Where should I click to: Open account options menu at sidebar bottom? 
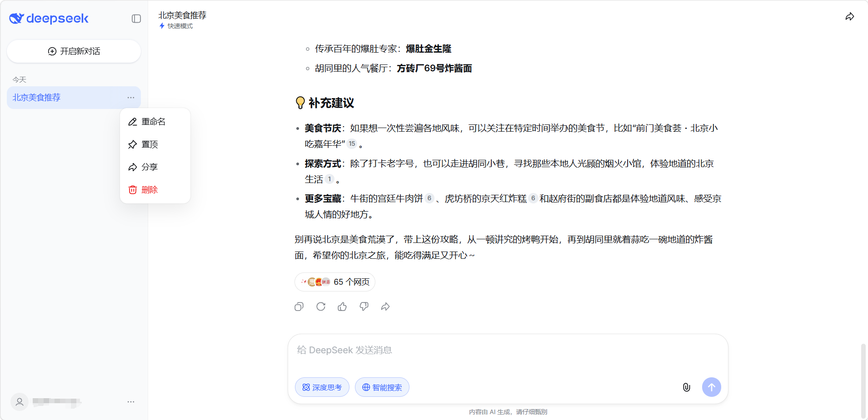click(x=131, y=402)
